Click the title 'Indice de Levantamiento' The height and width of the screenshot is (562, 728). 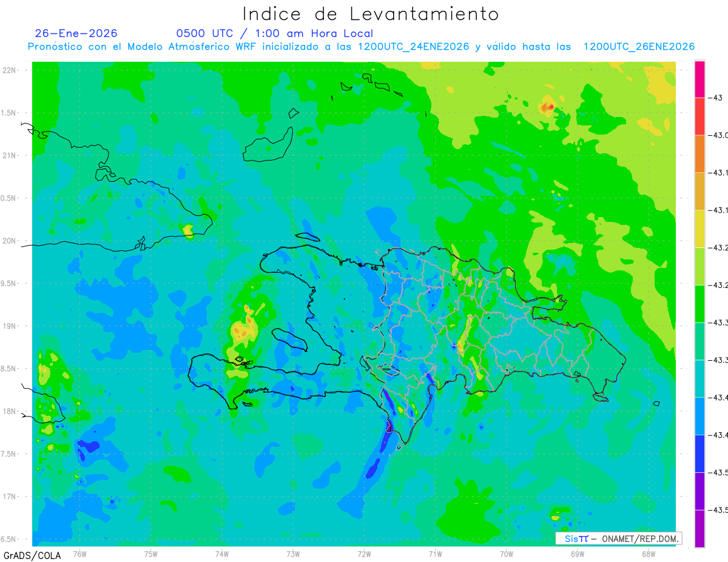(371, 14)
